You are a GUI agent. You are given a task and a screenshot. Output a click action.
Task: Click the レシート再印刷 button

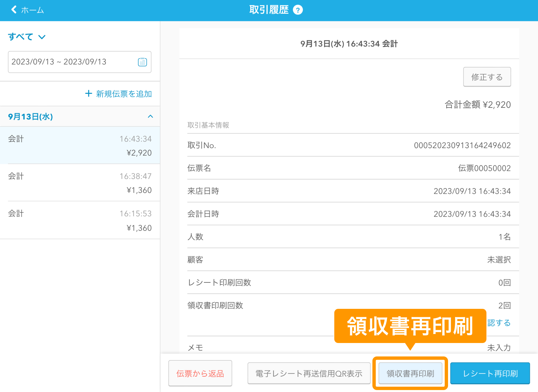tap(490, 373)
